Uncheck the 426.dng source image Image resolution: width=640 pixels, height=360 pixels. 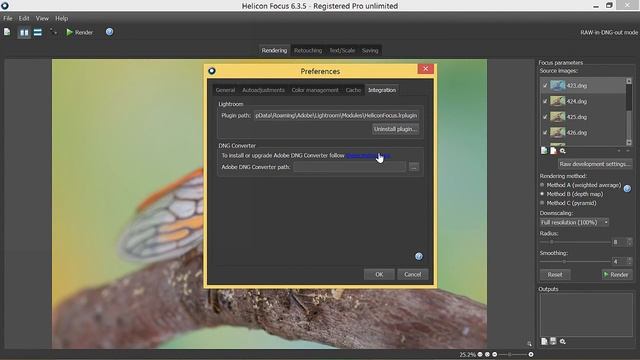click(545, 133)
